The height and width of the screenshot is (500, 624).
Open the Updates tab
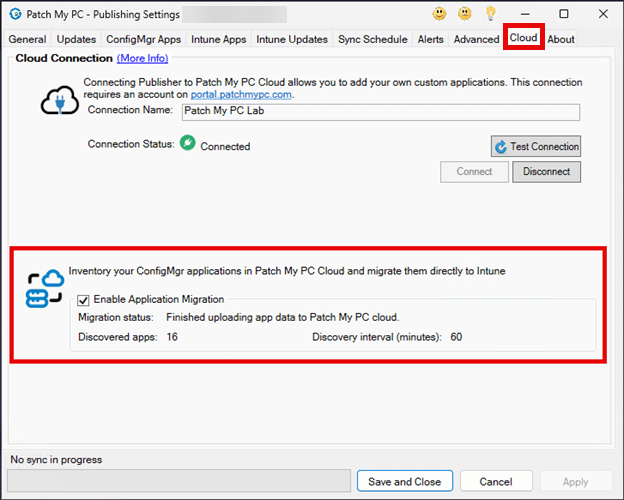coord(76,39)
